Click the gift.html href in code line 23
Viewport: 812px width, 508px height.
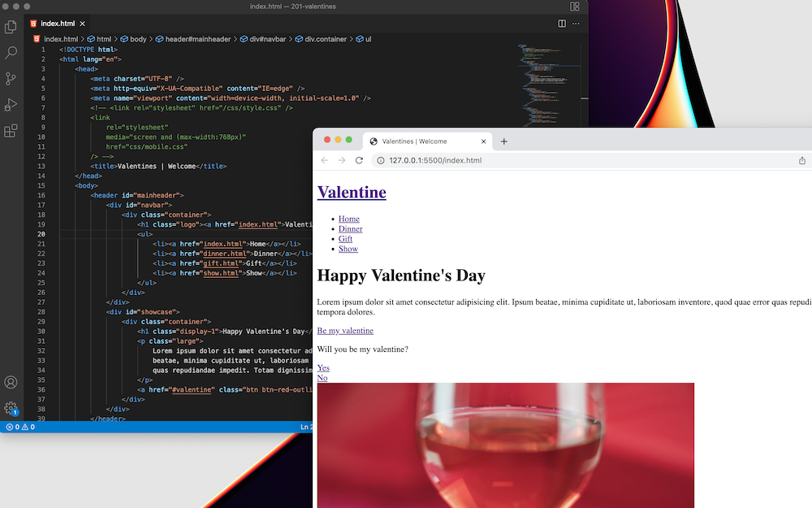(221, 263)
